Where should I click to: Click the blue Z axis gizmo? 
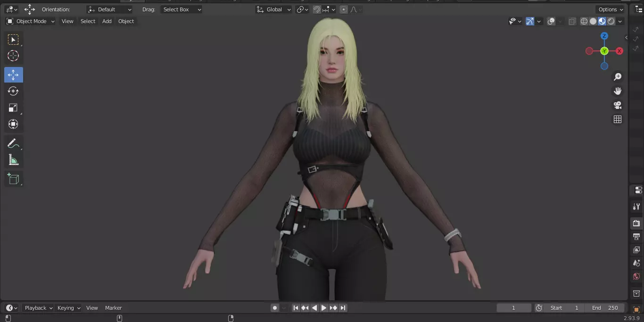point(604,36)
